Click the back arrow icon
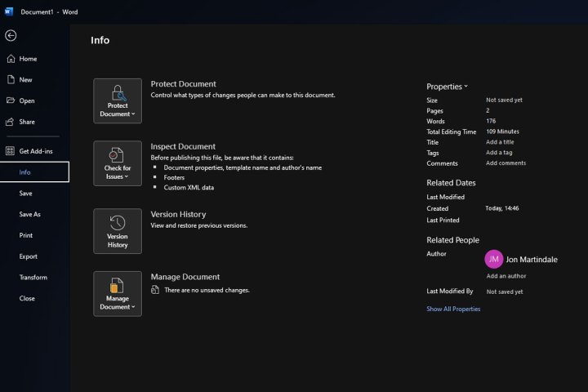Screen dimensions: 588x392 (11, 36)
